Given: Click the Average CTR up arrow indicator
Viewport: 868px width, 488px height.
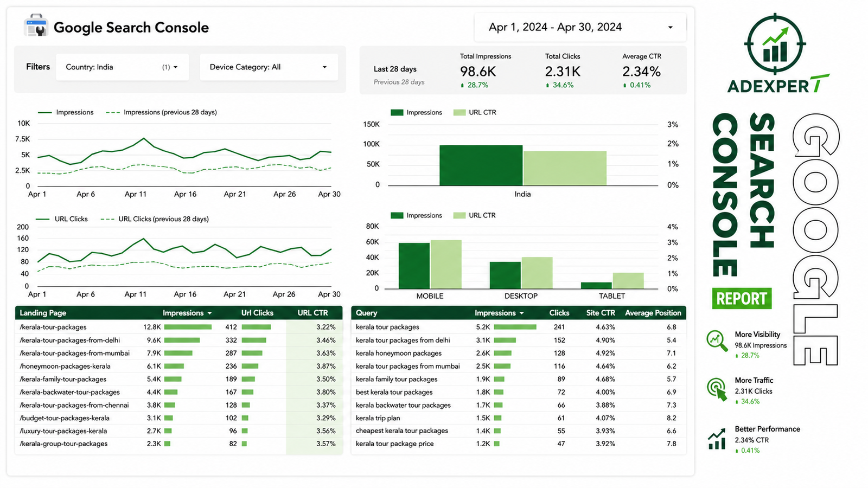Looking at the screenshot, I should [624, 85].
